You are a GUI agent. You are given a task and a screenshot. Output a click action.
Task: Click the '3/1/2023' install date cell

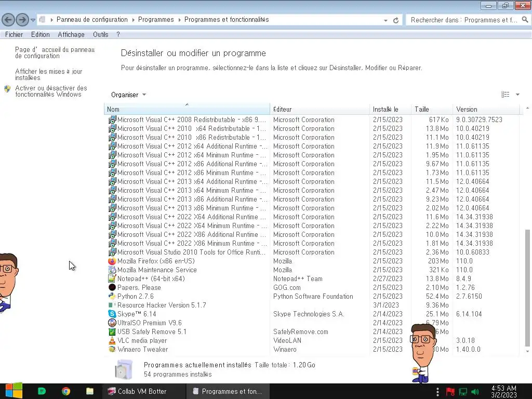(386, 305)
